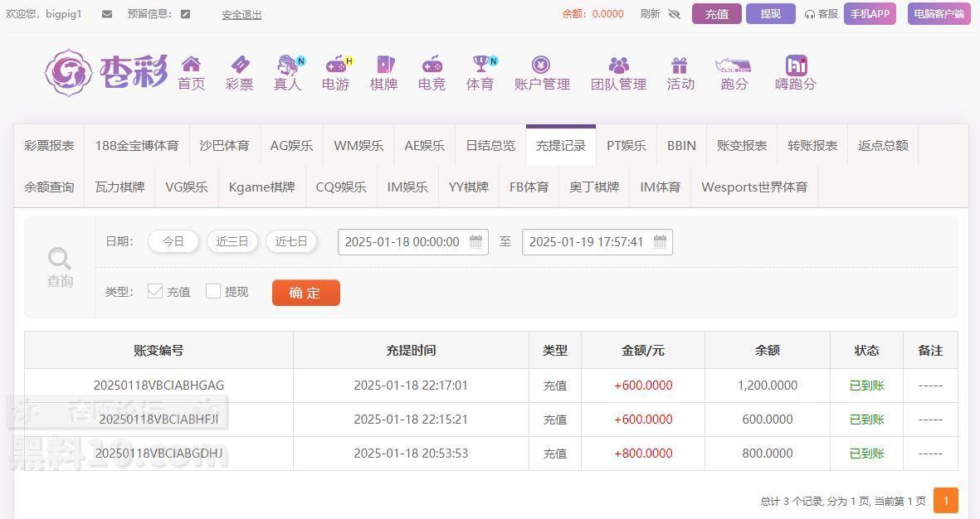Select the 近七日 date filter
980x519 pixels.
(291, 241)
